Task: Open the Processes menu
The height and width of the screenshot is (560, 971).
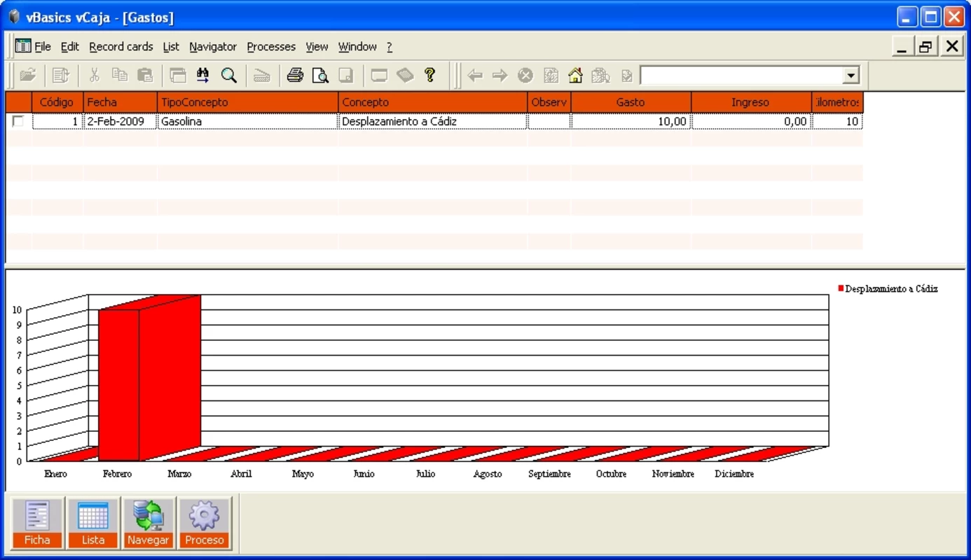Action: click(x=271, y=47)
